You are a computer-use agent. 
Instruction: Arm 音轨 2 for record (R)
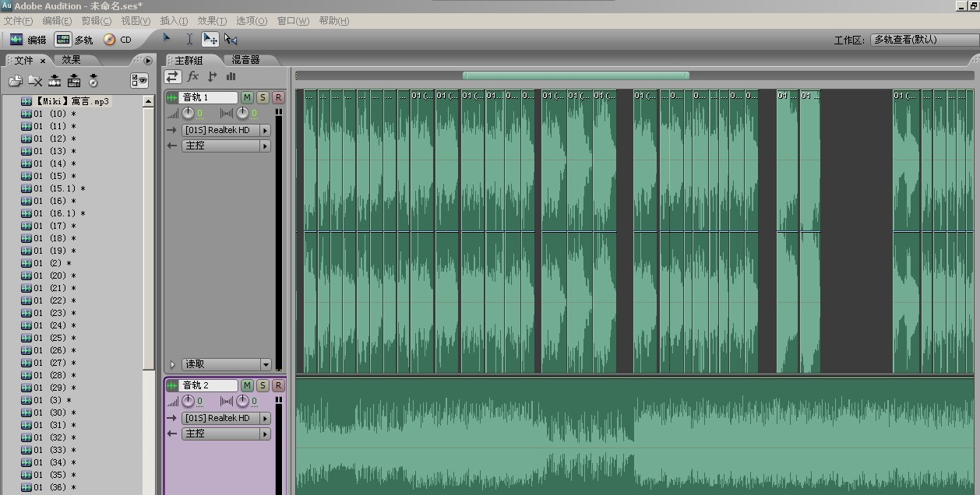coord(278,385)
